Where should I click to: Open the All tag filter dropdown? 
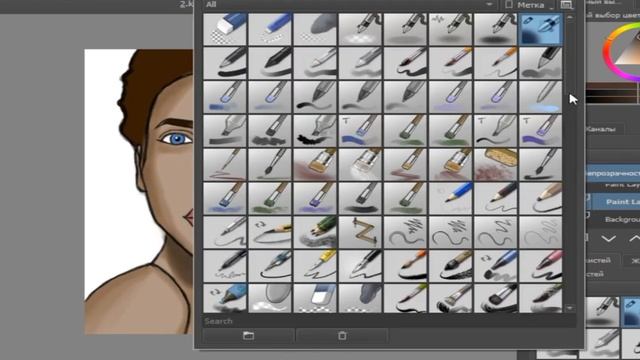[350, 4]
